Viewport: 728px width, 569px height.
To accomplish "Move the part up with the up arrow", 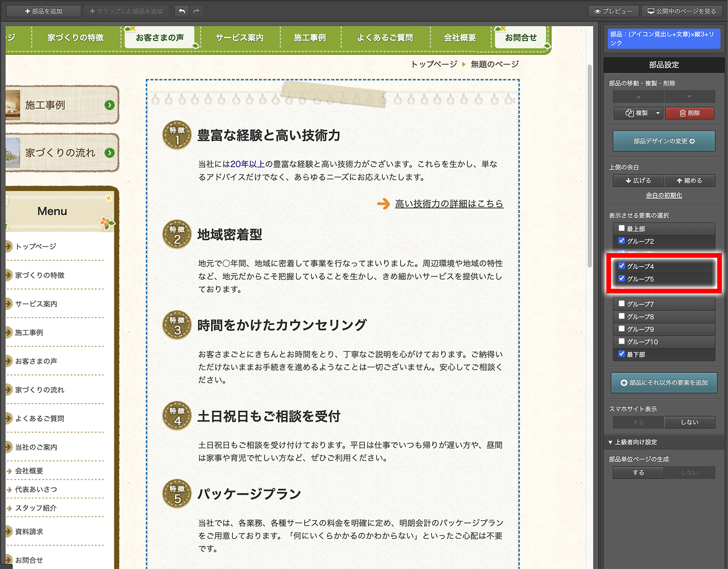I will [638, 97].
